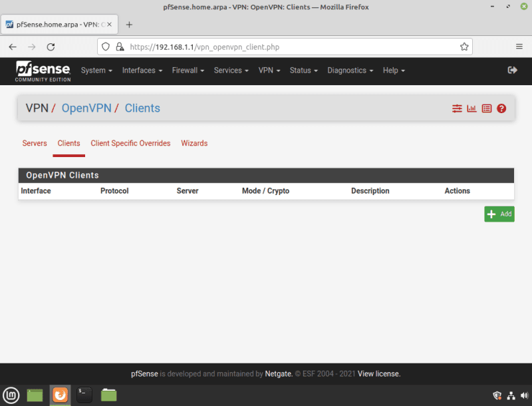Screen dimensions: 532x406
Task: Click the red Help question mark icon
Action: [501, 108]
